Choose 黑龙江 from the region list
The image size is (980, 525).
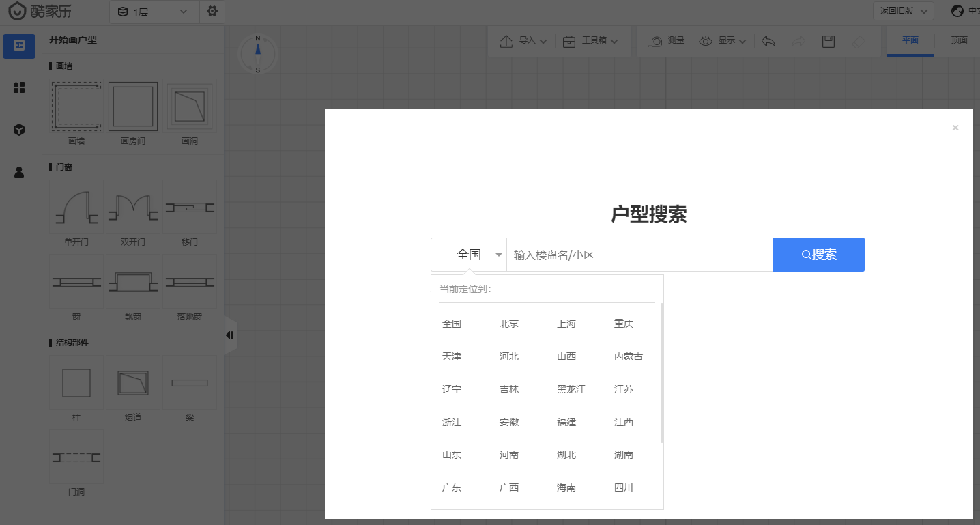point(571,389)
